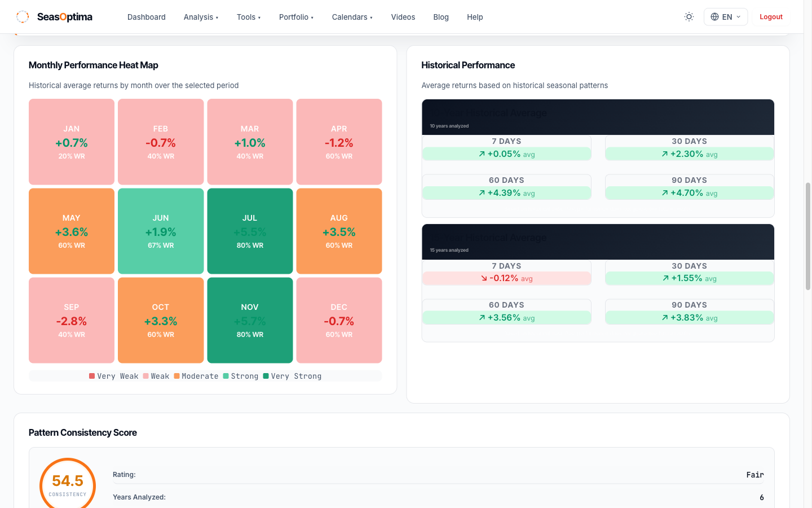Click the Moderate legend swatch
The image size is (812, 508).
pos(176,376)
